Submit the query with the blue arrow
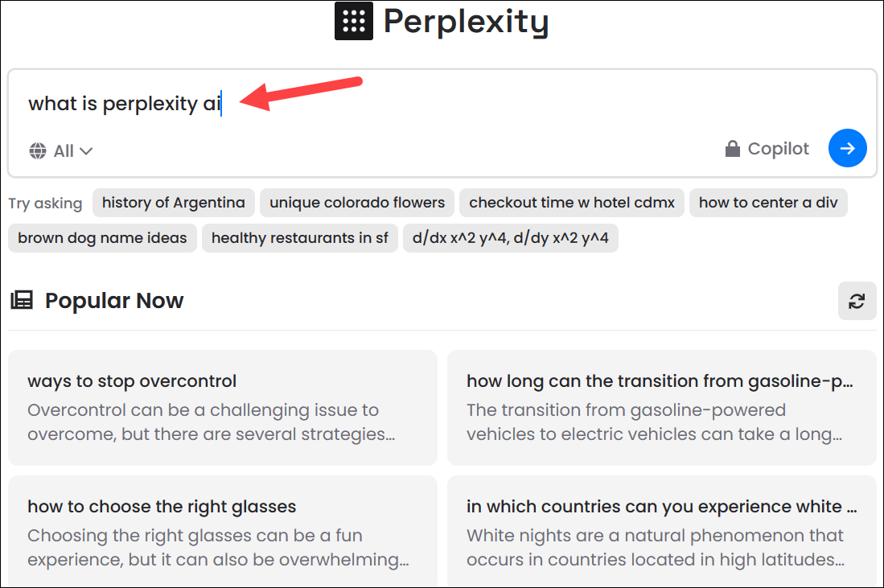 click(847, 148)
